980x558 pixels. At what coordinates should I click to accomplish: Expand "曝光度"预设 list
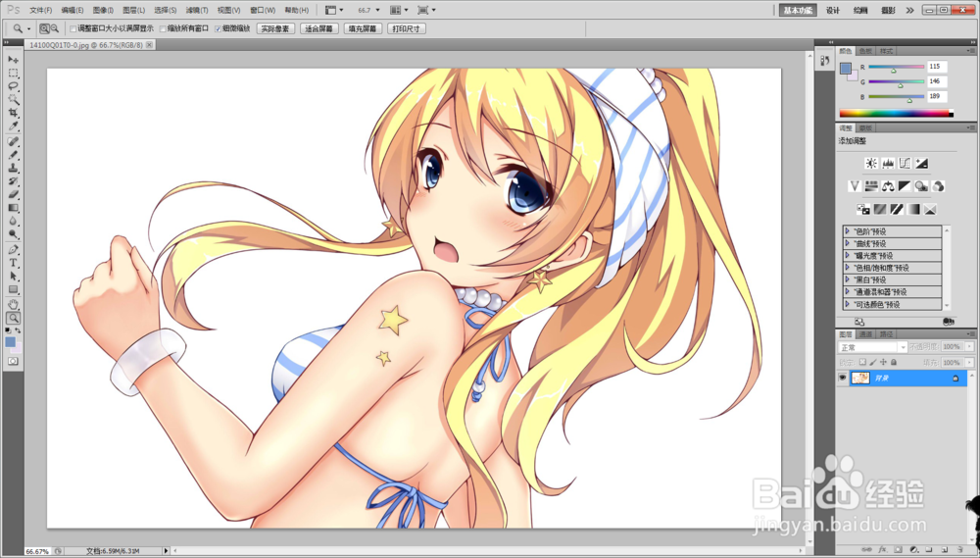[848, 255]
